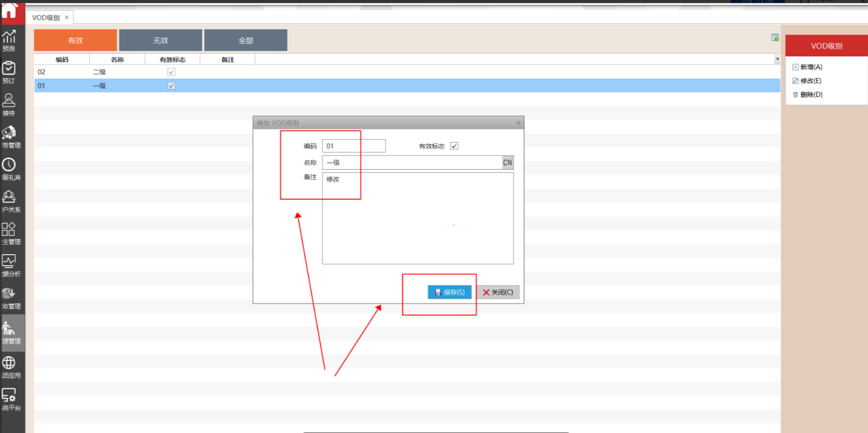Open the 预订 reservation sidebar module
Screen dimensions: 868x433
pyautogui.click(x=9, y=72)
